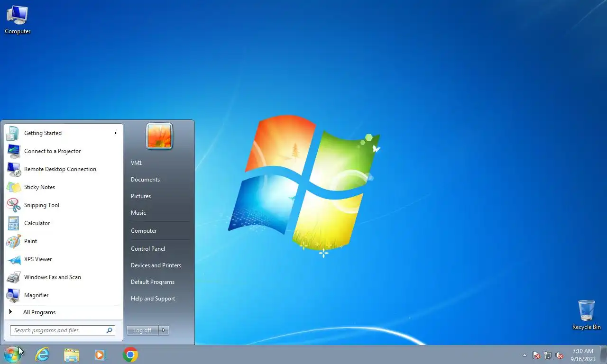This screenshot has height=364, width=607.
Task: Click the Action Center flag tray icon
Action: click(x=536, y=355)
